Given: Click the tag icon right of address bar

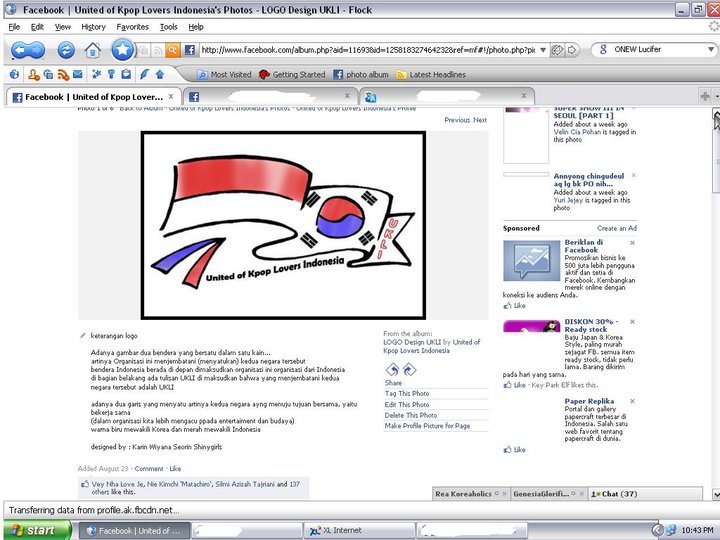Looking at the screenshot, I should tap(557, 50).
